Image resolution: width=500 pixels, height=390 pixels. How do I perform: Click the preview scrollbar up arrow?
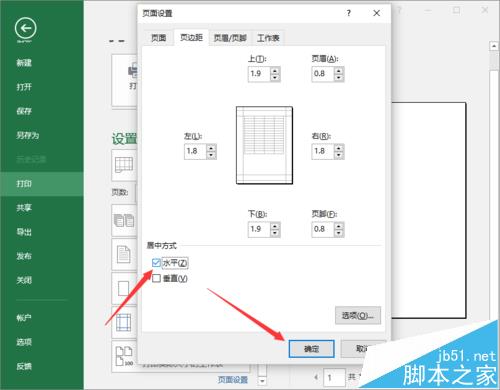(x=494, y=46)
